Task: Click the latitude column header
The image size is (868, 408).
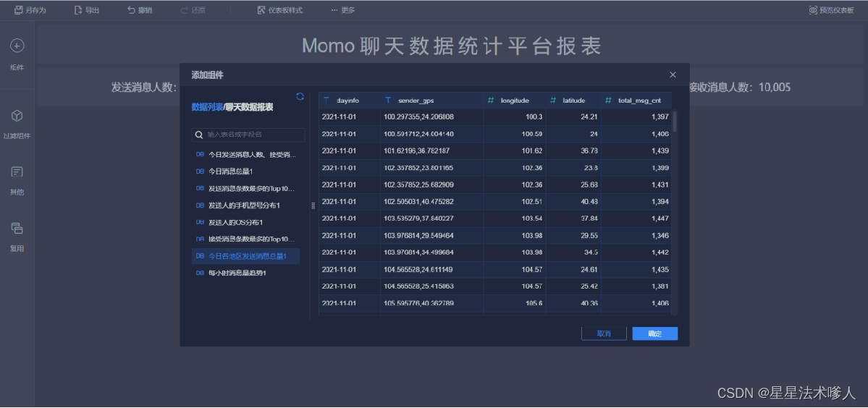Action: pyautogui.click(x=573, y=101)
